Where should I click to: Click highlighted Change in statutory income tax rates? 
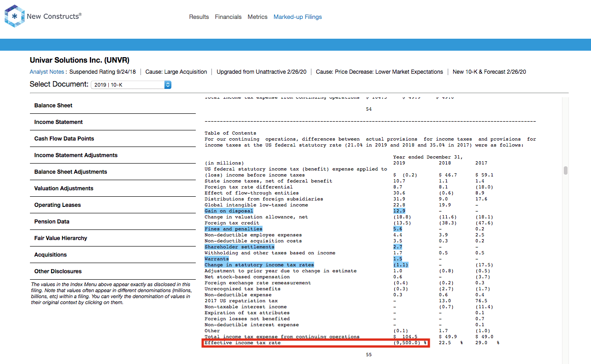[259, 265]
